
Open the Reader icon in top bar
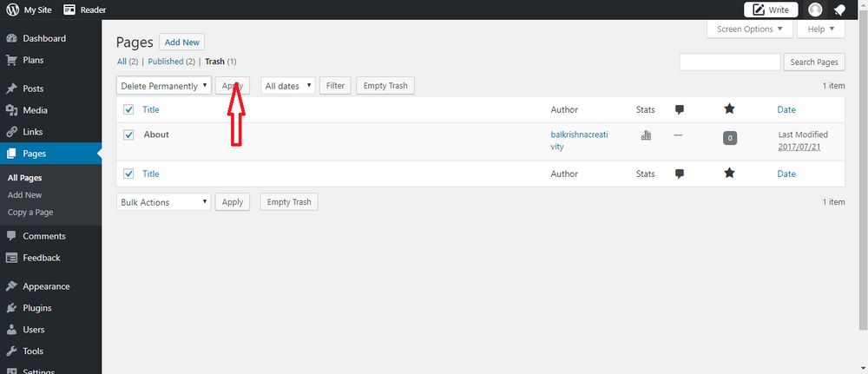[x=69, y=10]
